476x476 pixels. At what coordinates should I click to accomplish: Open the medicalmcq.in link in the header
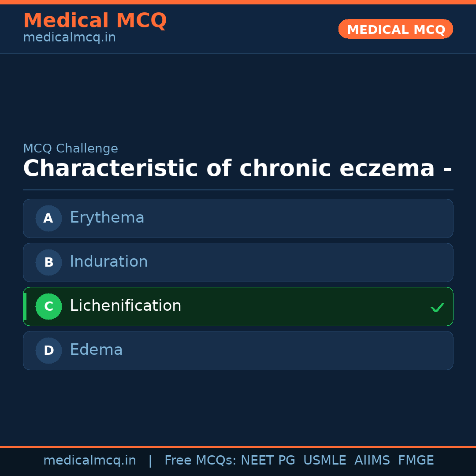pos(69,38)
